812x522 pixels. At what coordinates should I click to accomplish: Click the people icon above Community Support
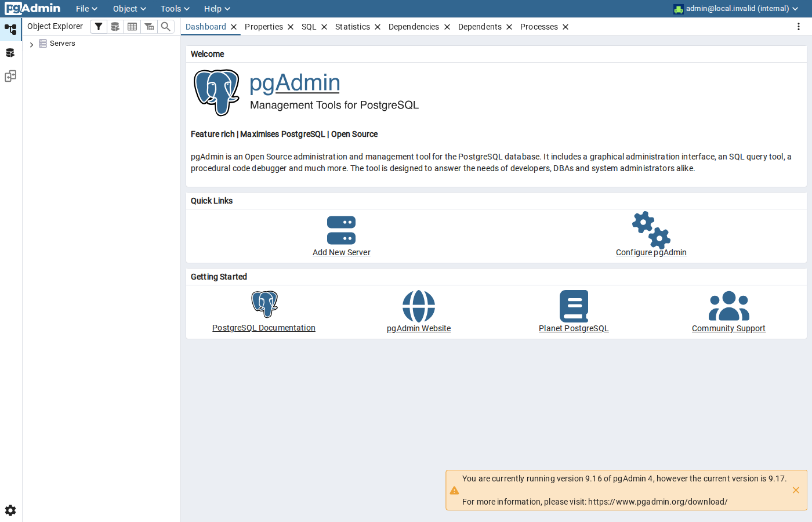tap(729, 306)
